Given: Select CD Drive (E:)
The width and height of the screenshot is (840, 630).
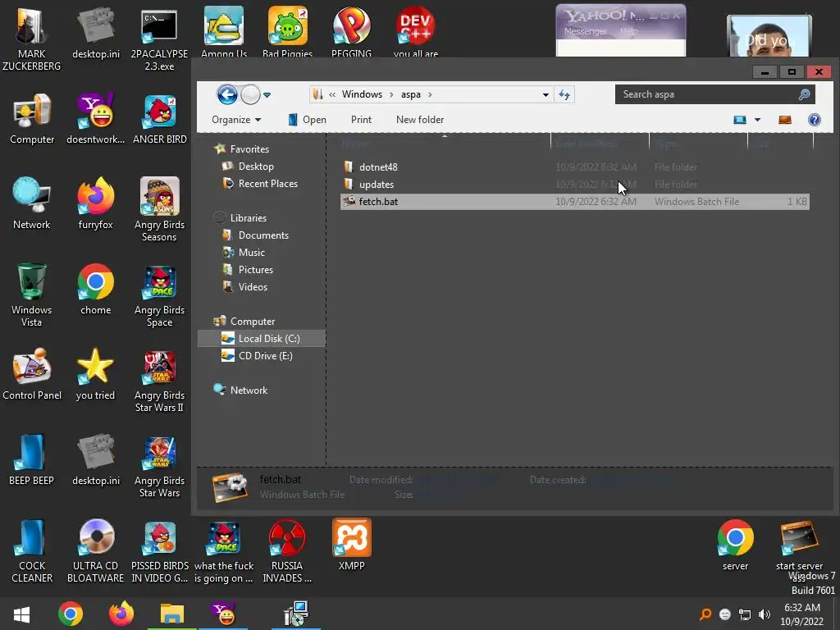Looking at the screenshot, I should [265, 356].
